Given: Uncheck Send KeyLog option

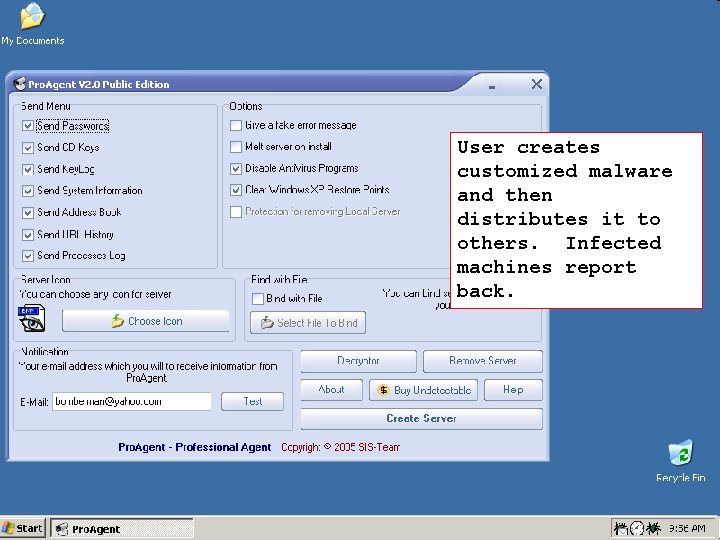Looking at the screenshot, I should pyautogui.click(x=28, y=169).
